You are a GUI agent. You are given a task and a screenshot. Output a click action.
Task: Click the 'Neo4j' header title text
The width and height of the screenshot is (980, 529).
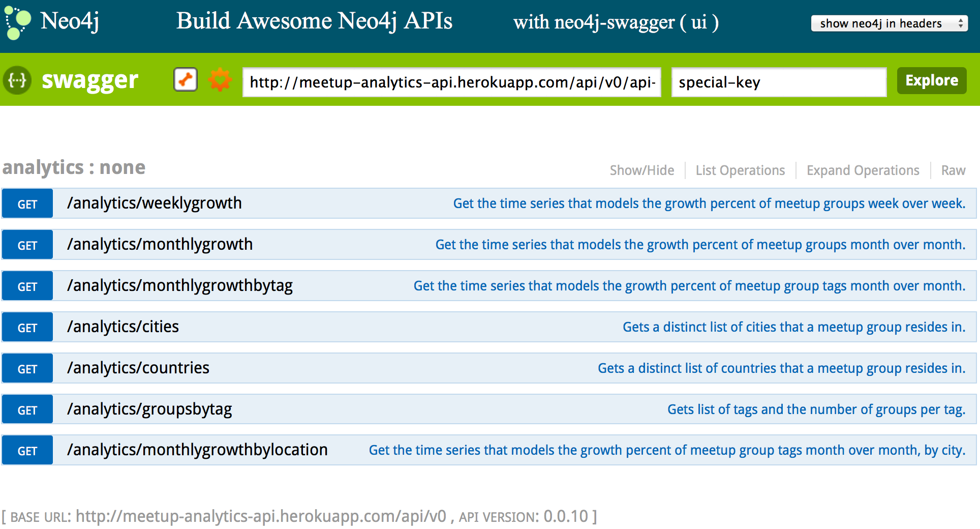70,21
